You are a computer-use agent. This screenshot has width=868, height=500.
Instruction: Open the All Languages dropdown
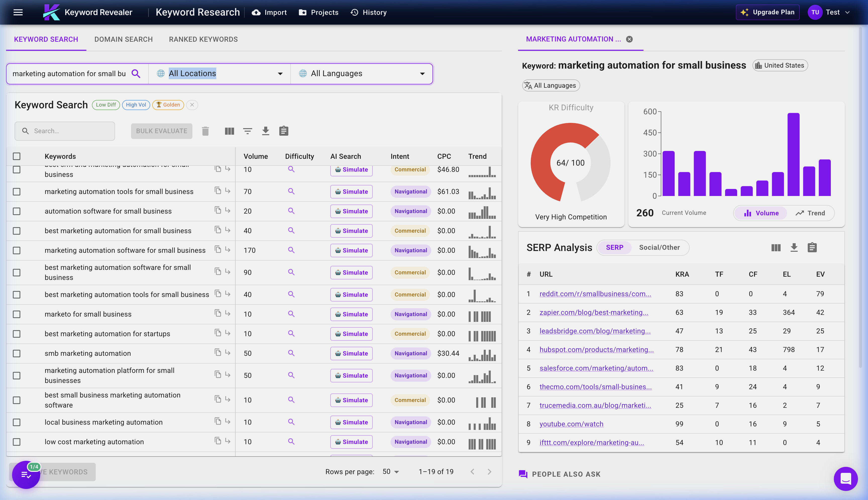pyautogui.click(x=362, y=73)
